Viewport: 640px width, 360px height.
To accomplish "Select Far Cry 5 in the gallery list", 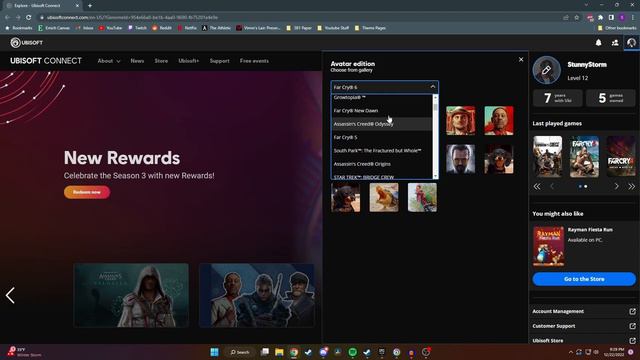I will pos(382,137).
